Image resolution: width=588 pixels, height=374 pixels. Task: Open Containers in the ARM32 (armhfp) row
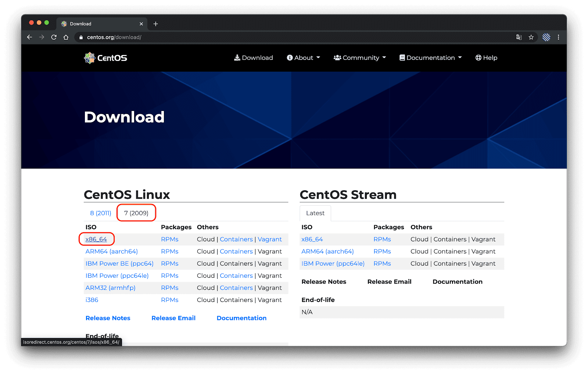click(236, 288)
